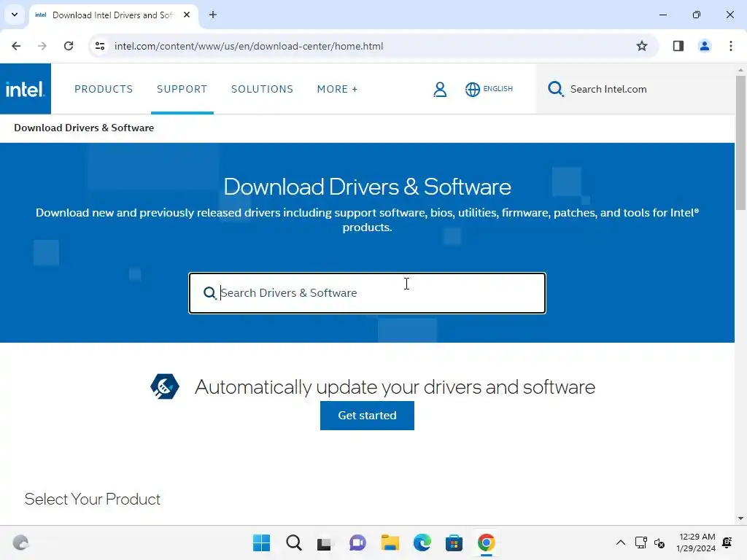Click the magnifier in Search Drivers box
The width and height of the screenshot is (747, 560).
[209, 293]
